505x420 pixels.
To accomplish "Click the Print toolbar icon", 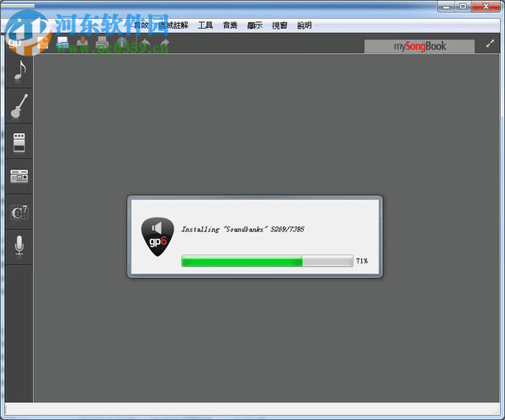I will coord(102,43).
